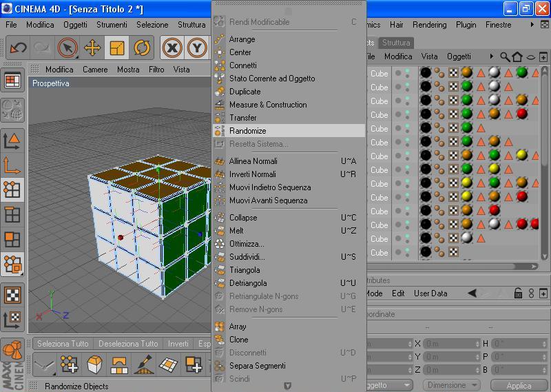Expand the menu bar overflow arrow
551x392 pixels.
532,25
